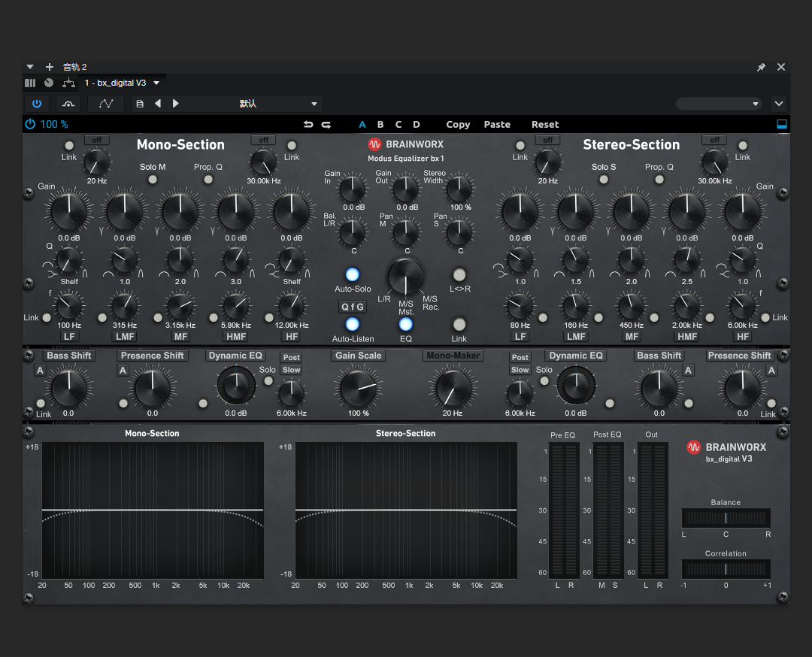Screen dimensions: 812x657
Task: Click the Mono-Section LMF band button
Action: pos(125,337)
